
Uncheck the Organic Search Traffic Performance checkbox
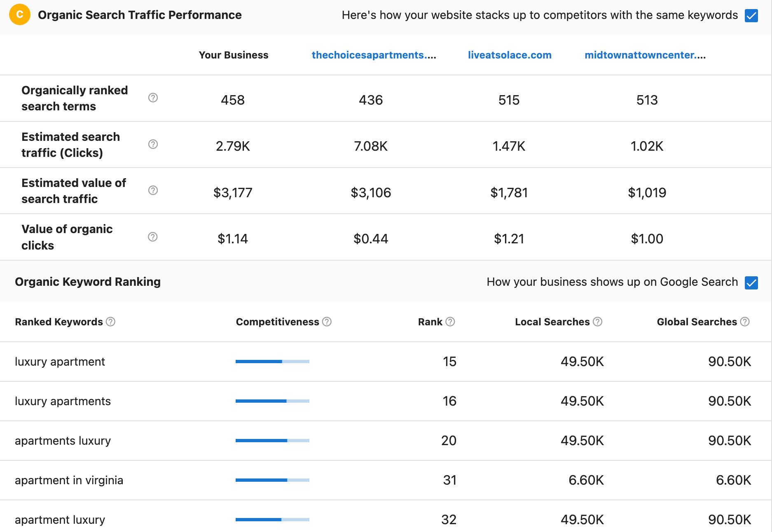point(752,16)
